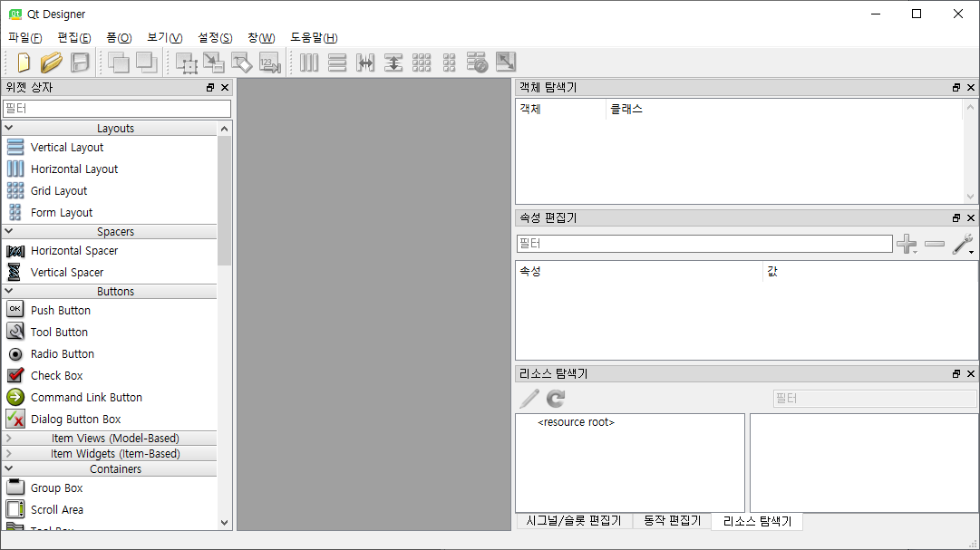Select the <resource root> tree item
Viewport: 980px width, 550px height.
577,422
